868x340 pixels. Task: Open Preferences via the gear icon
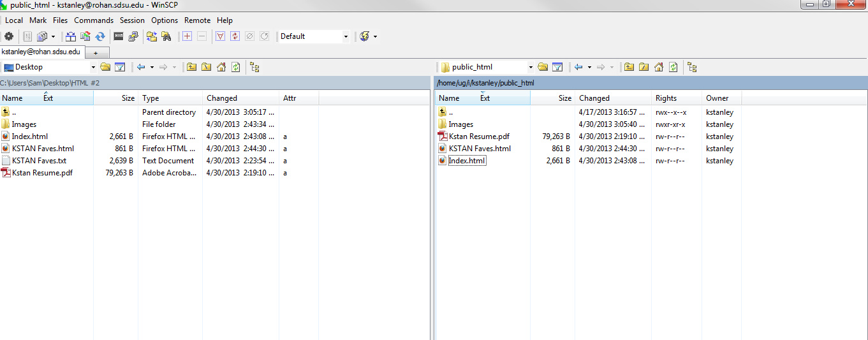pos(9,36)
